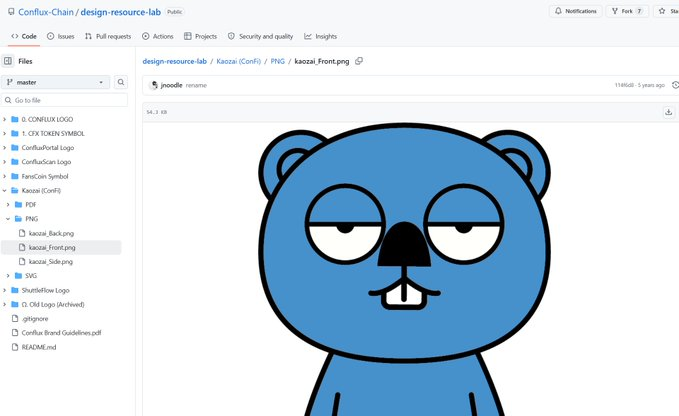Download the raw file icon
This screenshot has height=416, width=679.
point(669,112)
